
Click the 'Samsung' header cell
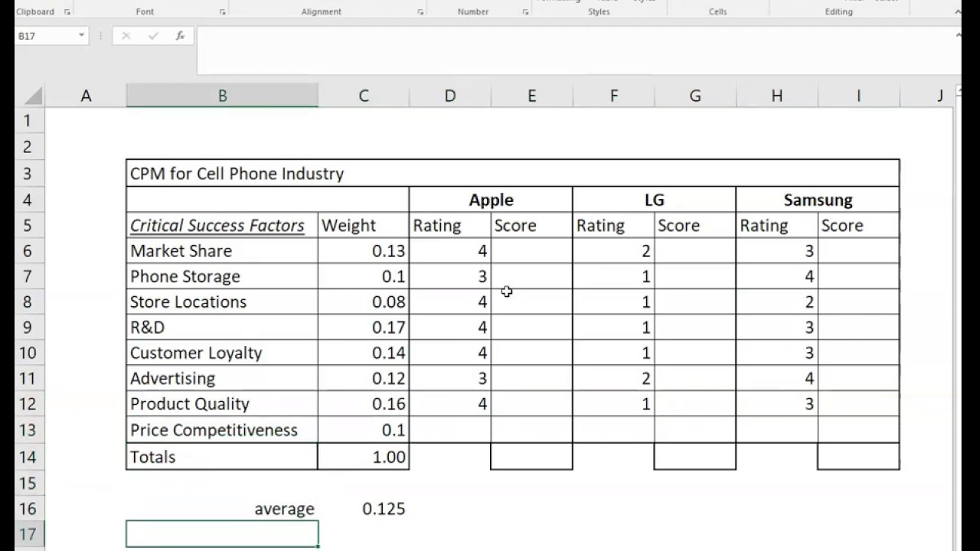818,200
